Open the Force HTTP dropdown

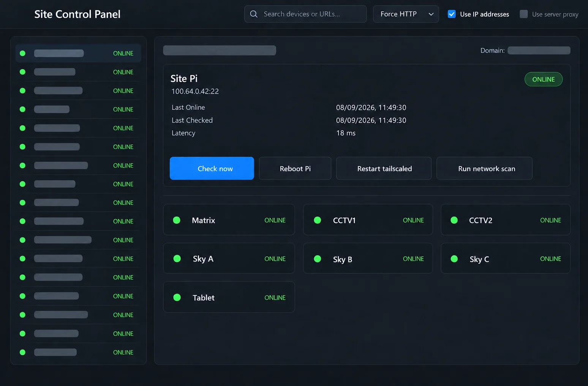pyautogui.click(x=406, y=14)
